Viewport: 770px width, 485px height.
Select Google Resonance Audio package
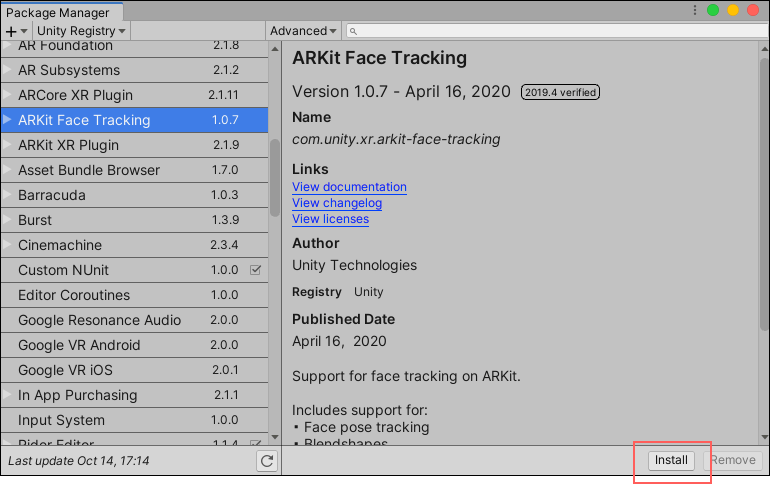pyautogui.click(x=135, y=321)
